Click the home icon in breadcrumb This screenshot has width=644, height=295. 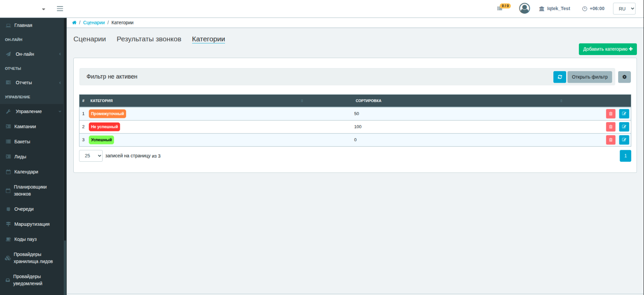(x=74, y=22)
